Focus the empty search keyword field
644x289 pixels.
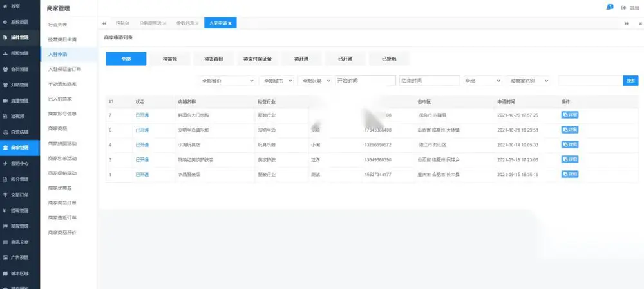591,81
